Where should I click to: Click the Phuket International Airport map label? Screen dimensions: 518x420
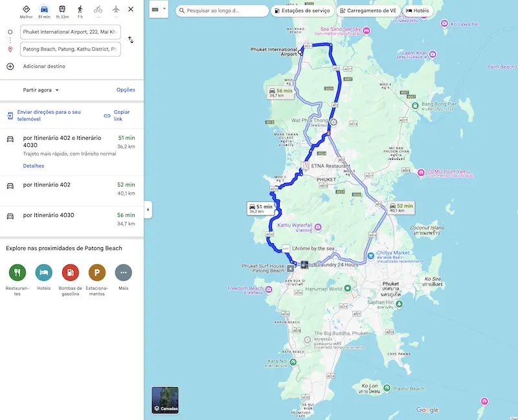point(274,52)
